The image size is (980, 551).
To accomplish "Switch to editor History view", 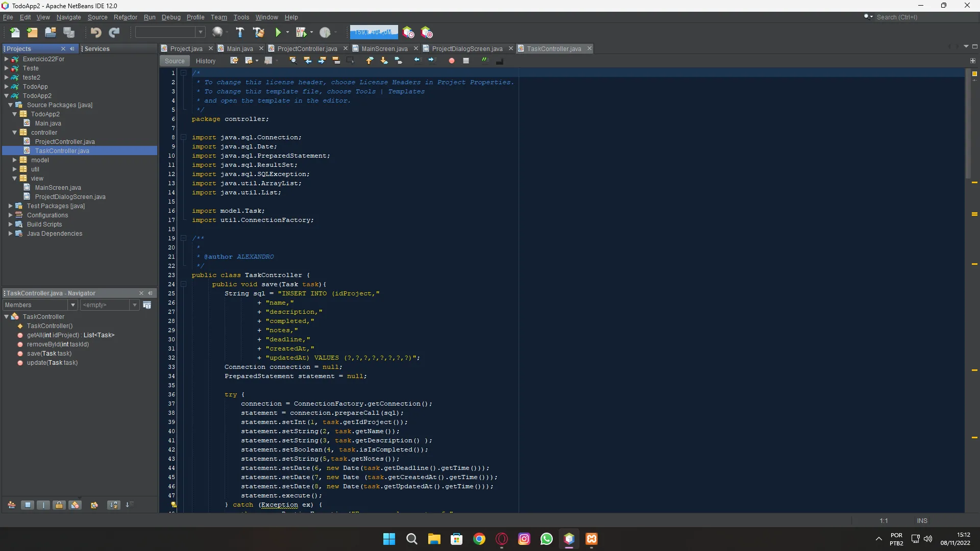I will (x=206, y=61).
